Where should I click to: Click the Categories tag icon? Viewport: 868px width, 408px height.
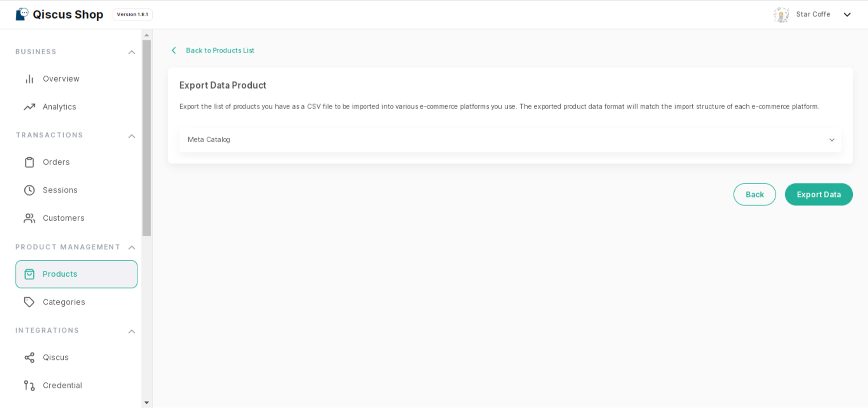(30, 302)
